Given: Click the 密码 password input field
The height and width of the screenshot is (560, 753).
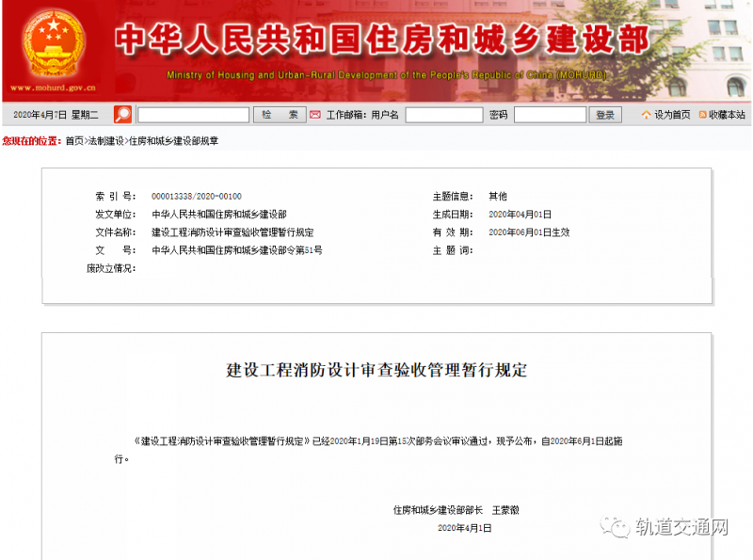Looking at the screenshot, I should click(550, 115).
